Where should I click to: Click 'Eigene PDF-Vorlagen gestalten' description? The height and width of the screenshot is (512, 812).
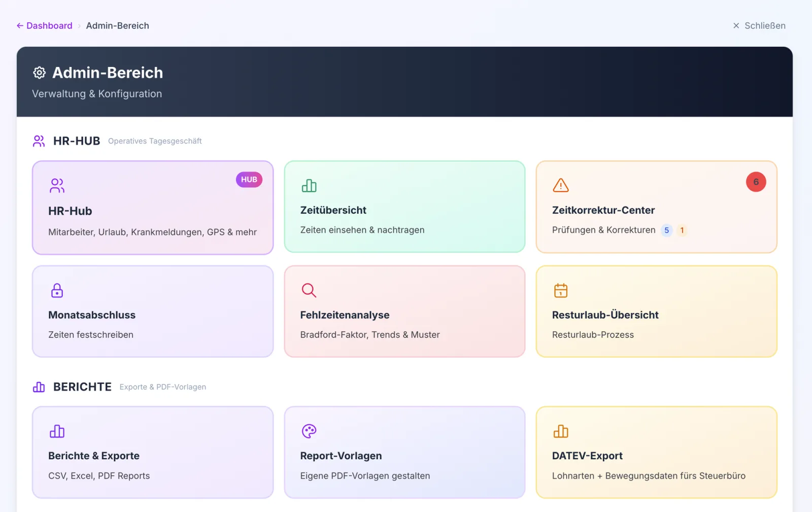[x=365, y=476]
